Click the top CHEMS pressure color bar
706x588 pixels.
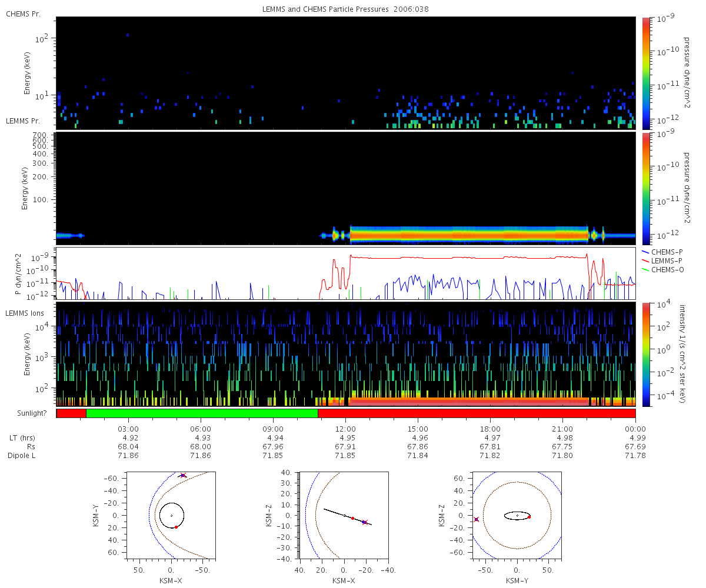click(646, 73)
